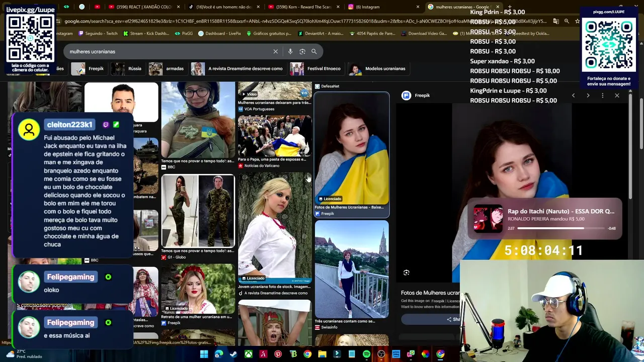Open File Explorer from taskbar

click(x=322, y=354)
